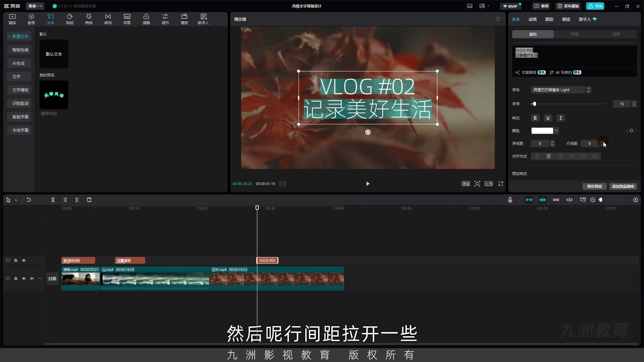Click the 行间距 line spacing stepper
Screen dimensions: 644x362
(602, 143)
